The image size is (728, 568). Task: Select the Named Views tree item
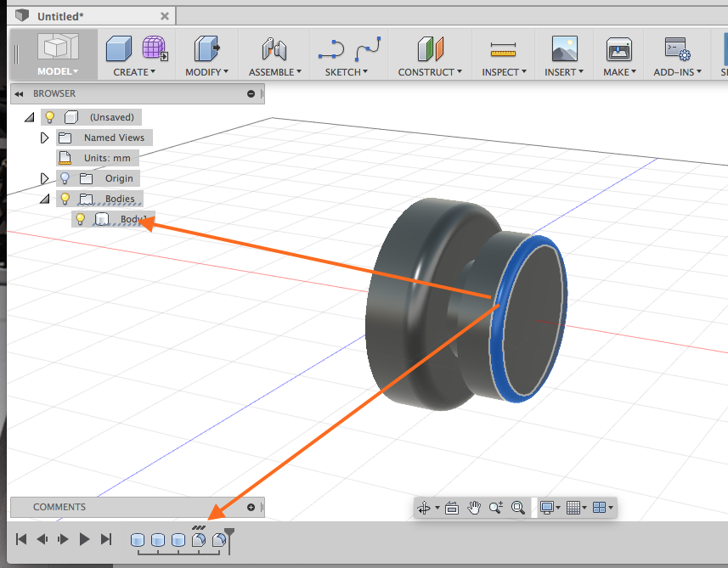point(114,138)
